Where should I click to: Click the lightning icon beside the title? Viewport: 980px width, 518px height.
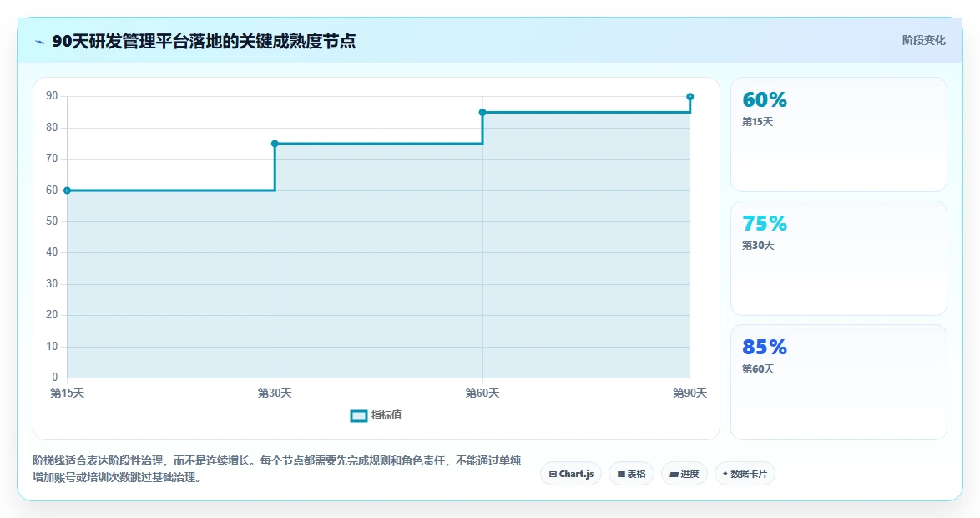40,42
